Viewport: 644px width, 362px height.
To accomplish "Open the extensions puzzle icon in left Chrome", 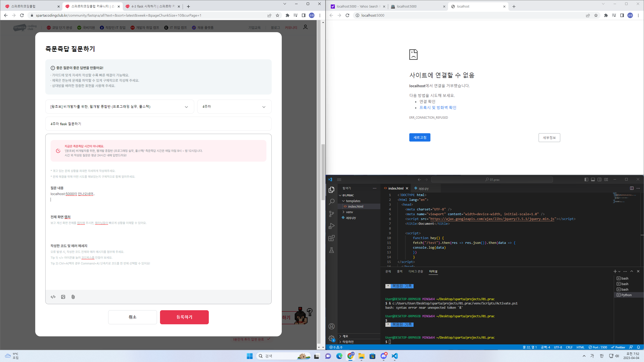I will point(288,15).
